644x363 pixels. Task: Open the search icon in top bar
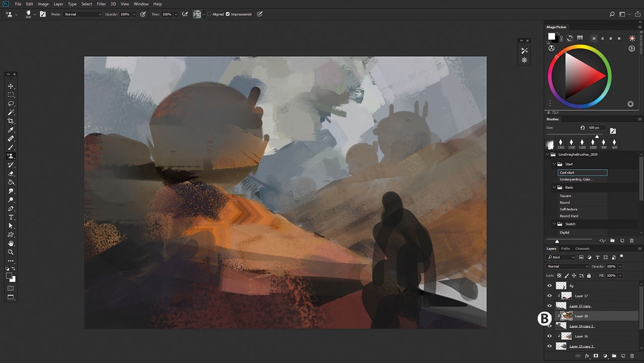pyautogui.click(x=612, y=14)
